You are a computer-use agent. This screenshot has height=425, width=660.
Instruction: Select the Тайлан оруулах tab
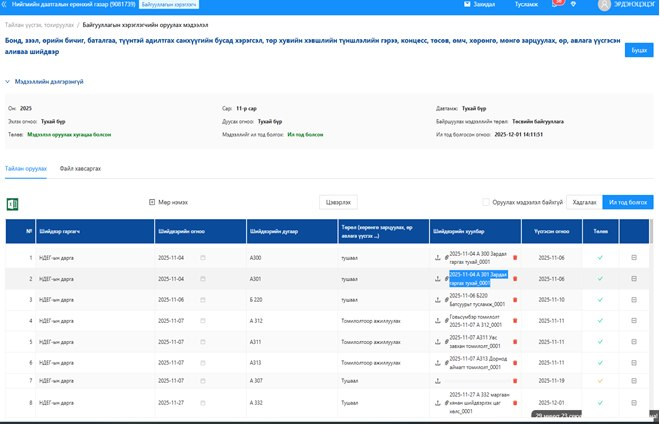[x=26, y=170]
